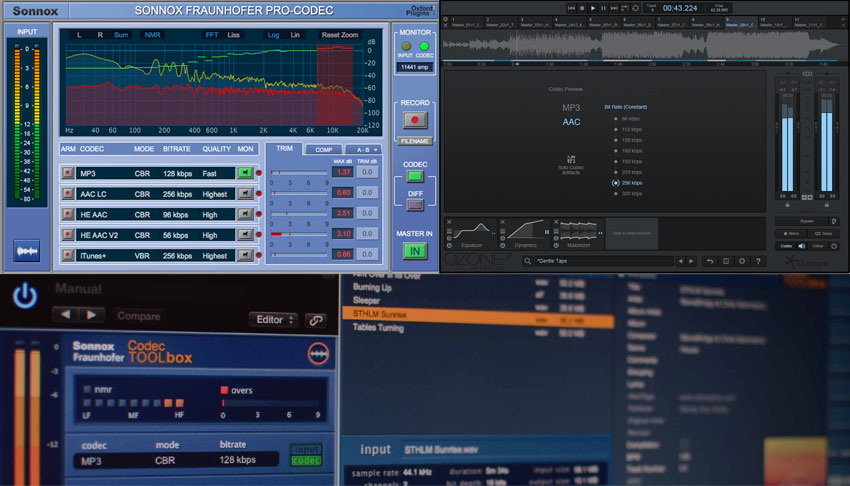Select the MP3 codec in Ozone preview

571,108
